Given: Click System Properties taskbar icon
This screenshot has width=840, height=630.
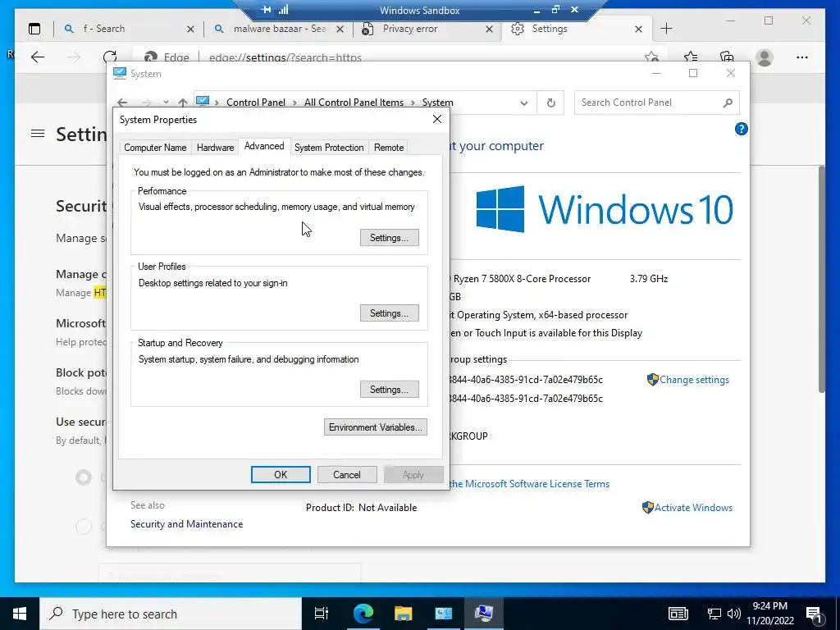Looking at the screenshot, I should coord(484,614).
